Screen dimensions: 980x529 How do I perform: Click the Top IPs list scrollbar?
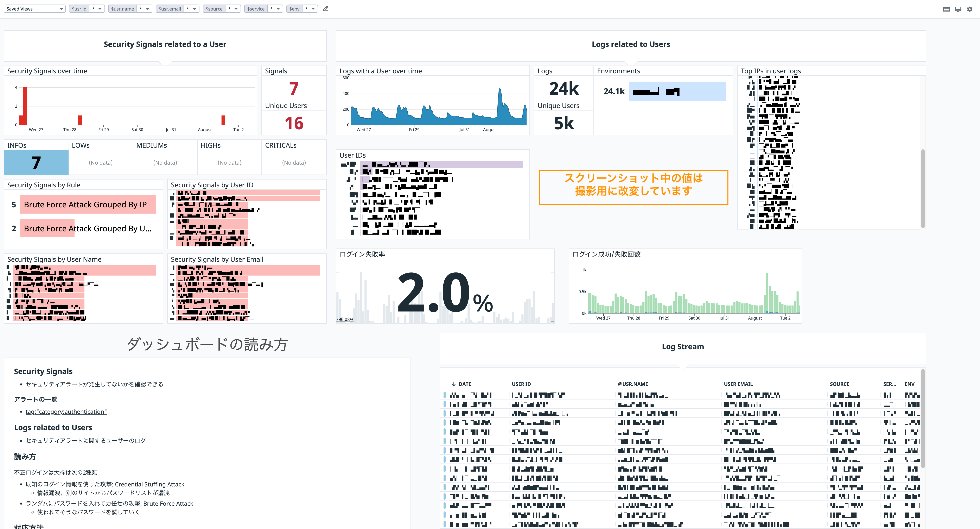pyautogui.click(x=923, y=188)
